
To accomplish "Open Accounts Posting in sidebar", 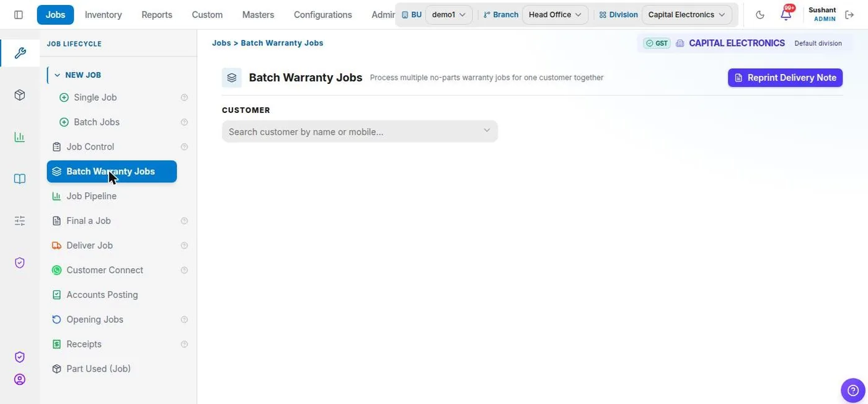I will click(102, 295).
